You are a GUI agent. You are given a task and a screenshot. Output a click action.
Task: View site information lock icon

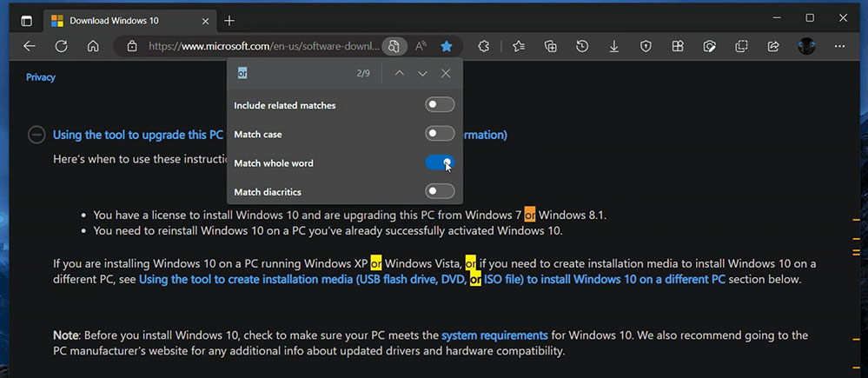[132, 46]
